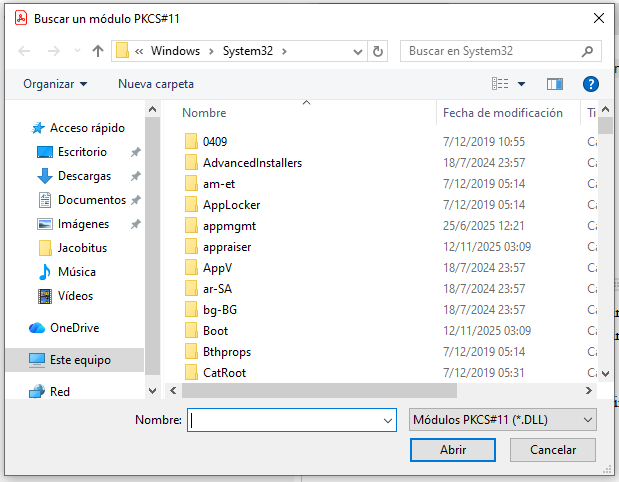The width and height of the screenshot is (619, 482).
Task: Click the refresh icon next to address bar
Action: 378,51
